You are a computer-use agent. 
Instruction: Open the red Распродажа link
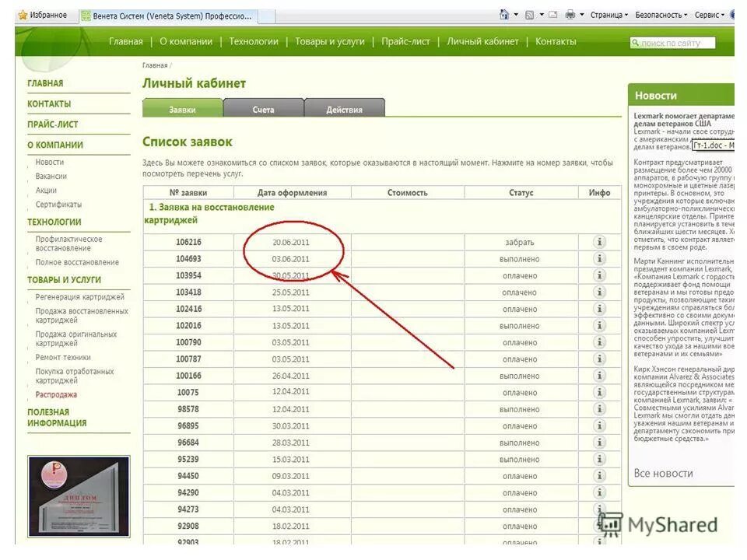(56, 394)
